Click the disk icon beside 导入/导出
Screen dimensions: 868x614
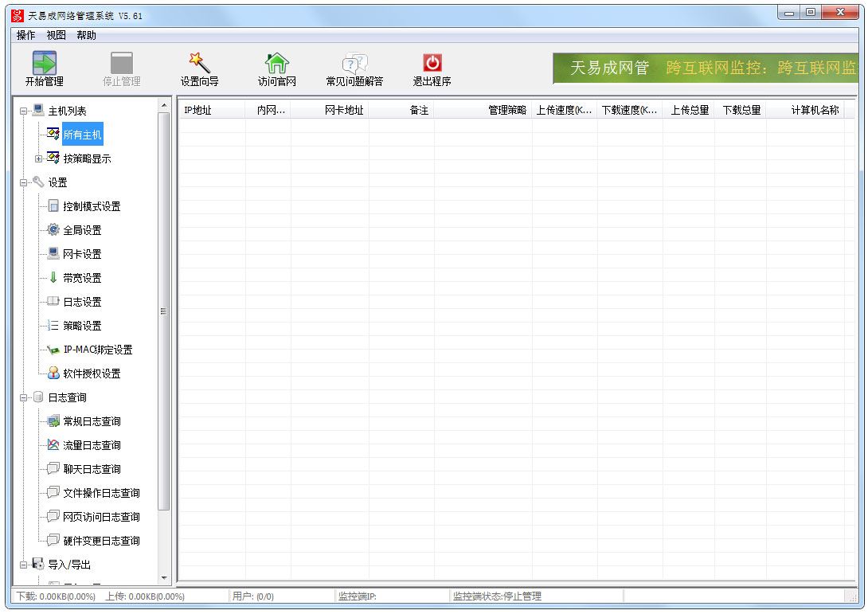pos(38,564)
